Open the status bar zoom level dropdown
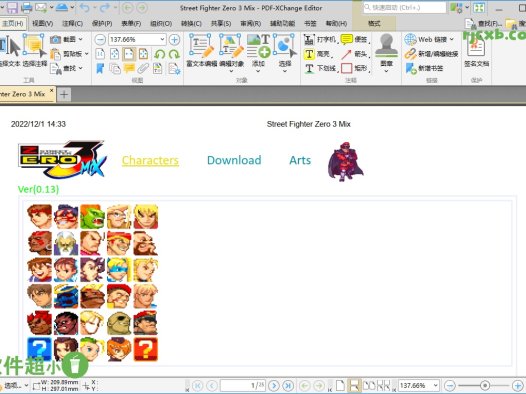 [x=436, y=386]
